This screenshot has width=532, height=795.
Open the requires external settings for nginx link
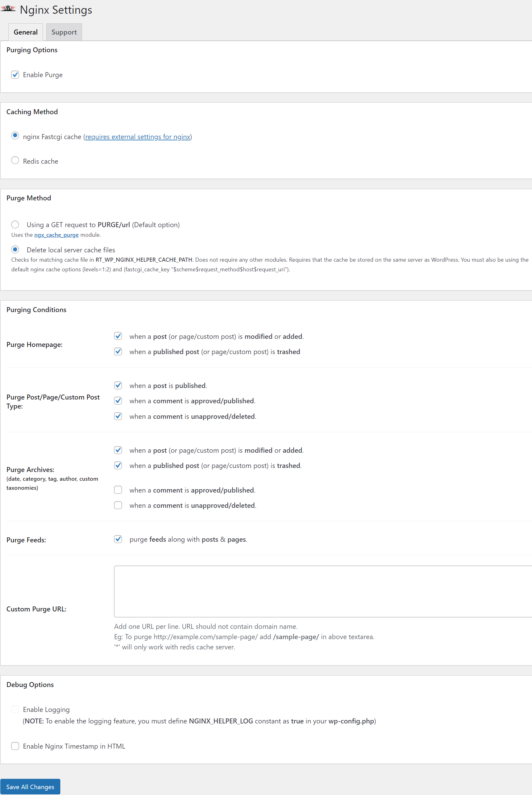click(137, 137)
